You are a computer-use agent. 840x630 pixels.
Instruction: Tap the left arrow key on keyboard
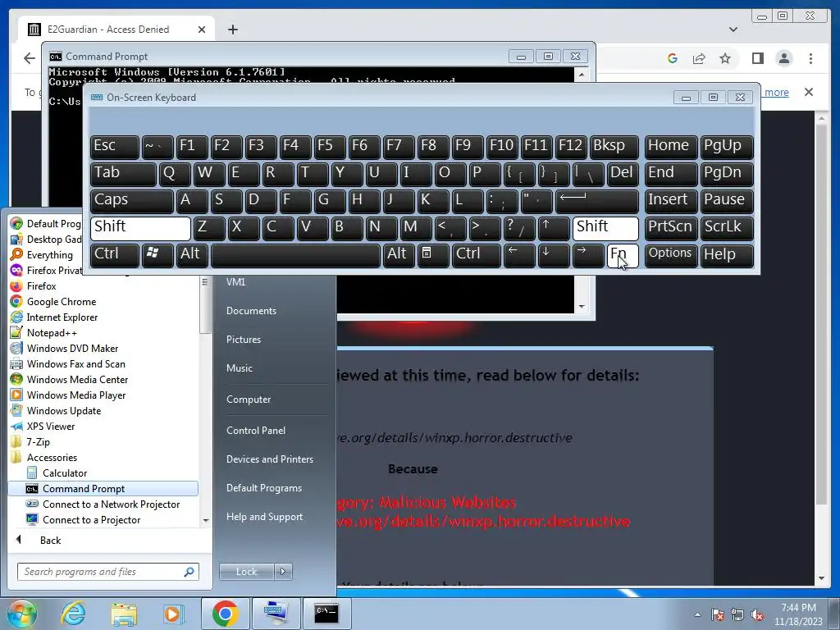click(519, 255)
